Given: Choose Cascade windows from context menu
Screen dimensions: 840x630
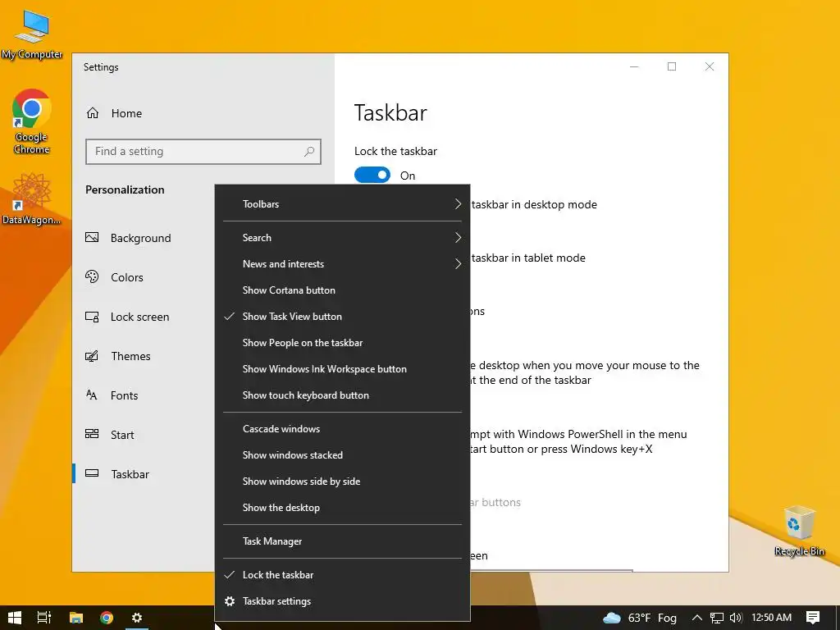Looking at the screenshot, I should coord(342,428).
